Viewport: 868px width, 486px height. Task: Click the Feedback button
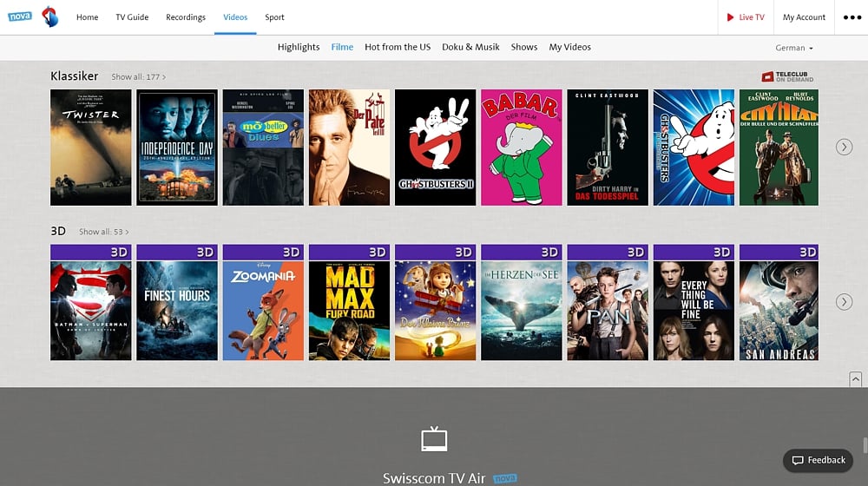pyautogui.click(x=819, y=460)
